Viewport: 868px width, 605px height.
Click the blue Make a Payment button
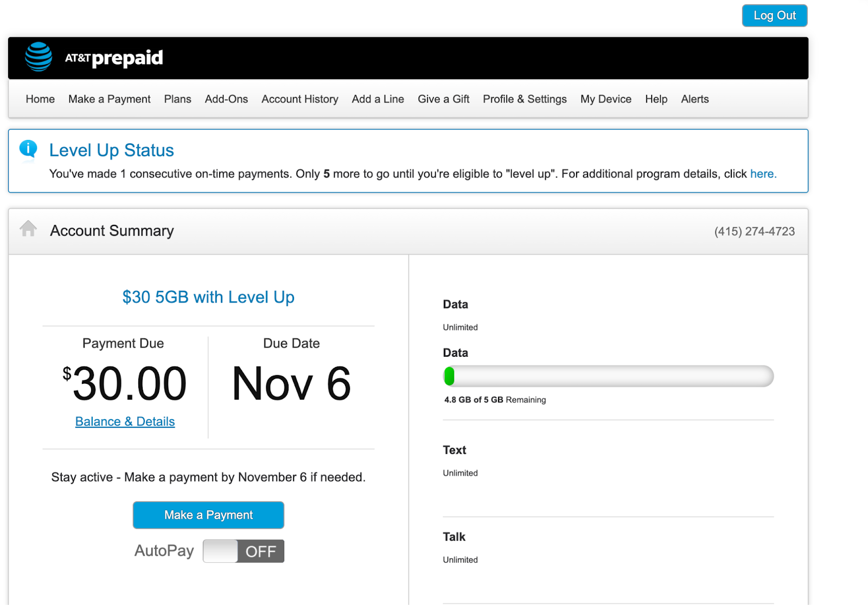208,515
